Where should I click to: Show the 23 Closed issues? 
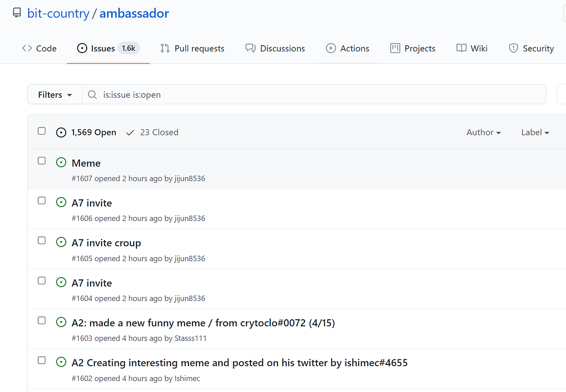(152, 133)
